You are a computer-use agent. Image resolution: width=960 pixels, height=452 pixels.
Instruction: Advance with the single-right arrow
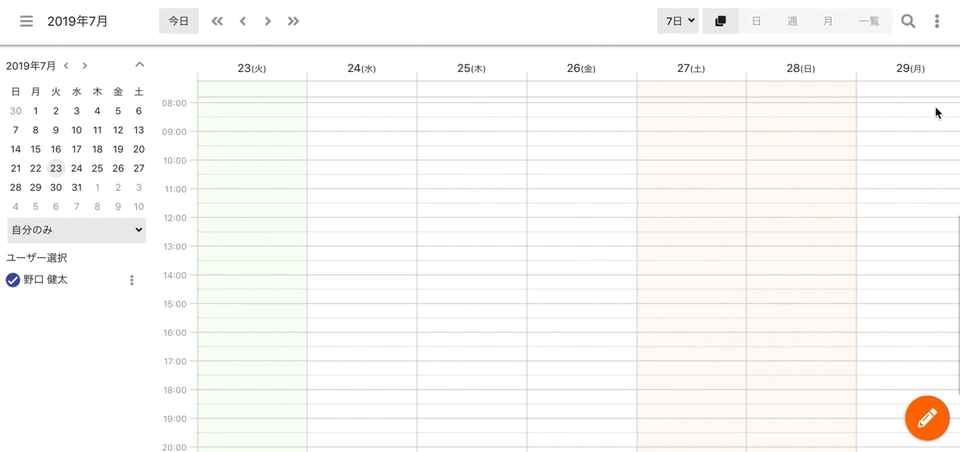click(268, 21)
